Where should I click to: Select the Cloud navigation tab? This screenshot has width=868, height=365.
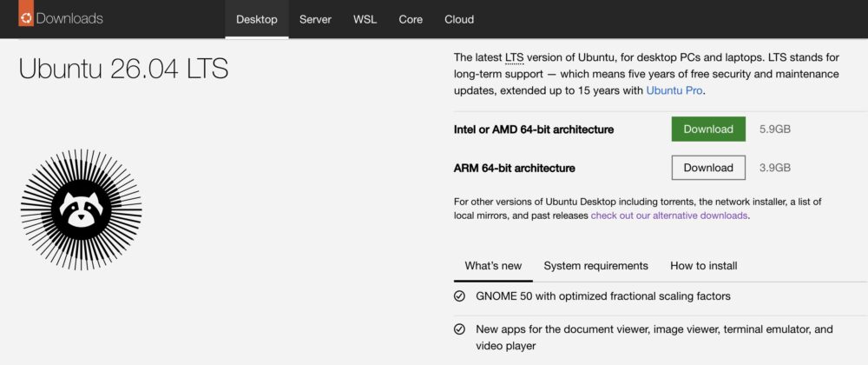[x=459, y=19]
